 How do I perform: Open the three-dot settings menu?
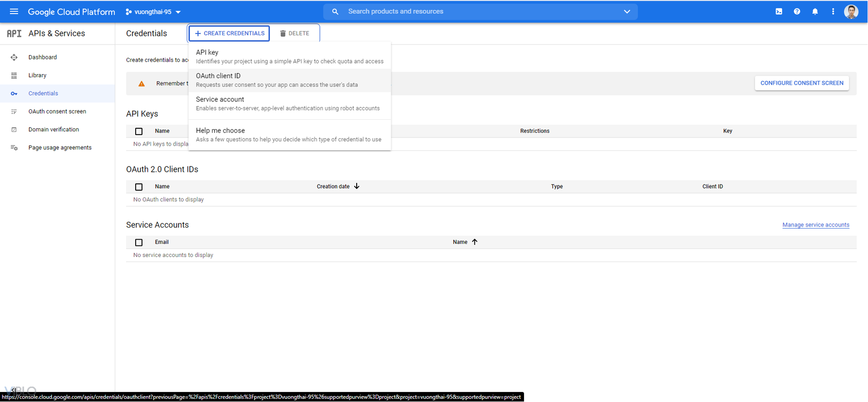833,12
